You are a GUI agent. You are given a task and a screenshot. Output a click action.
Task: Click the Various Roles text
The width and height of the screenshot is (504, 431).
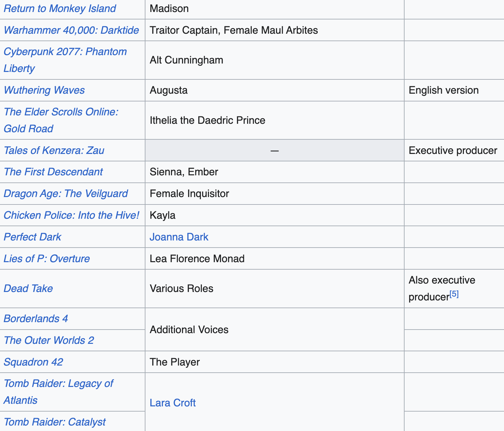coord(182,288)
